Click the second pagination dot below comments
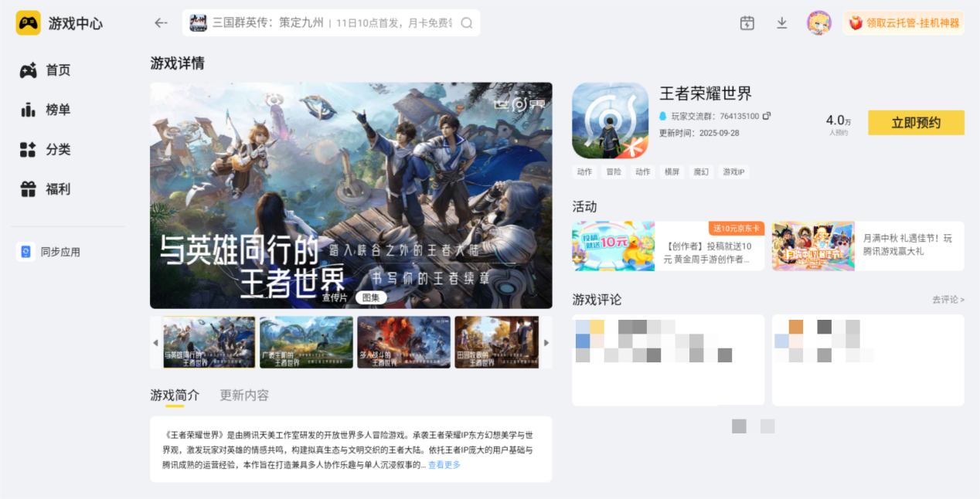This screenshot has height=499, width=980. click(766, 426)
